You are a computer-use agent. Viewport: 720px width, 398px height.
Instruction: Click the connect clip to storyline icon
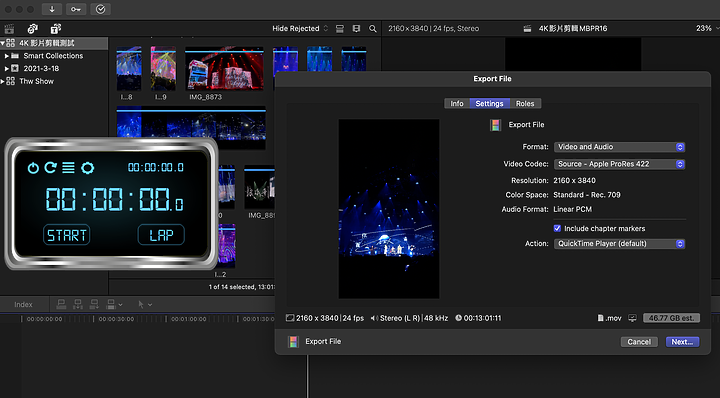[x=61, y=304]
